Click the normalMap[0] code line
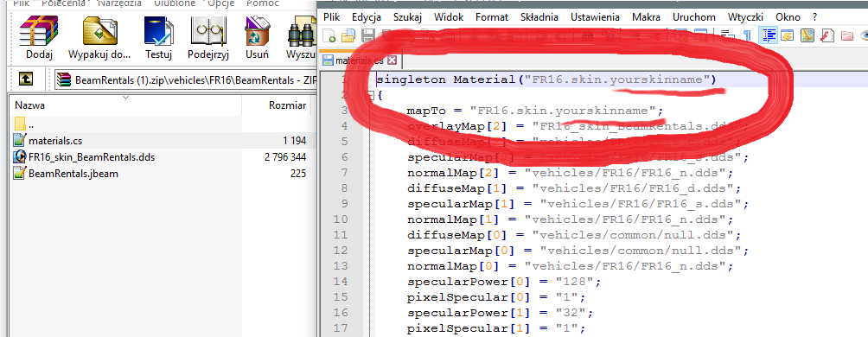This screenshot has width=868, height=337. 571,266
